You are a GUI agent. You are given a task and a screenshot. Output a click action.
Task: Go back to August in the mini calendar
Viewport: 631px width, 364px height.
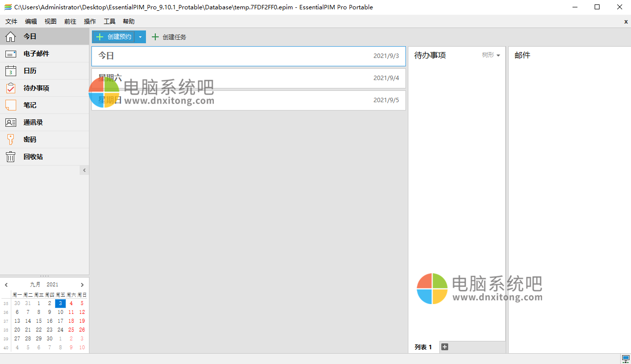pos(6,284)
